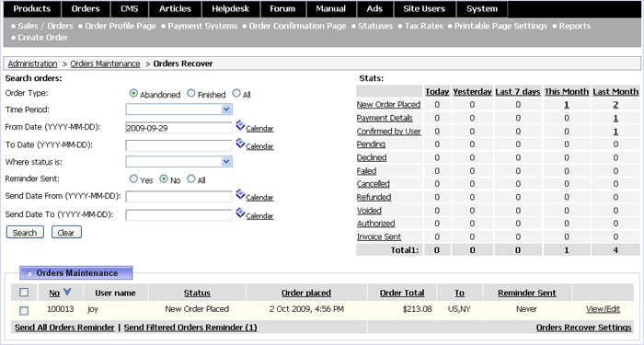Click the sort arrow beside No column
Viewport: 644px width, 345px height.
67,292
